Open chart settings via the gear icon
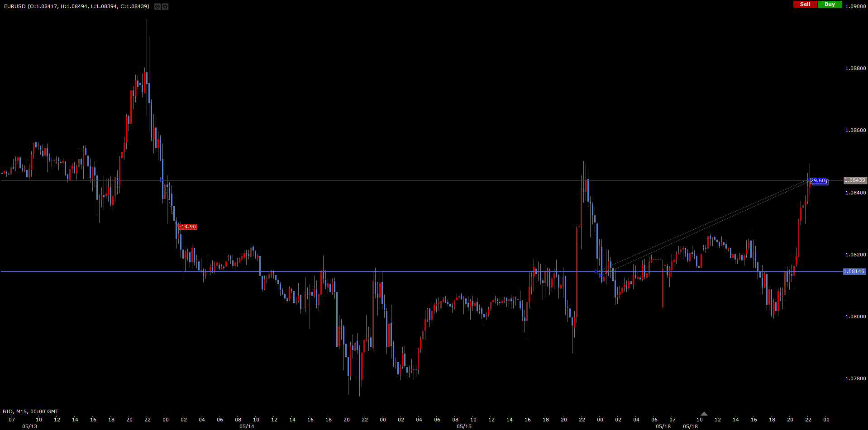868x430 pixels. (x=165, y=7)
